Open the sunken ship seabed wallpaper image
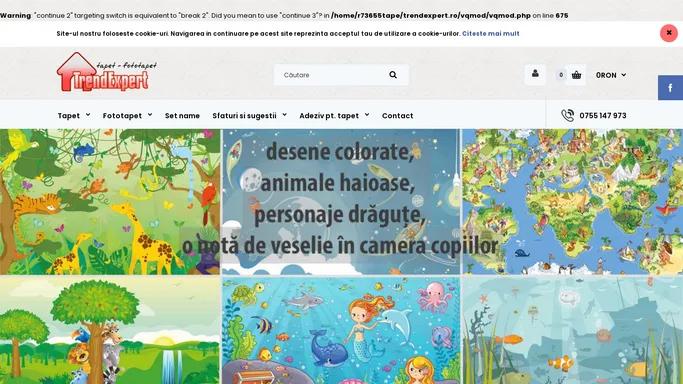 [572, 330]
